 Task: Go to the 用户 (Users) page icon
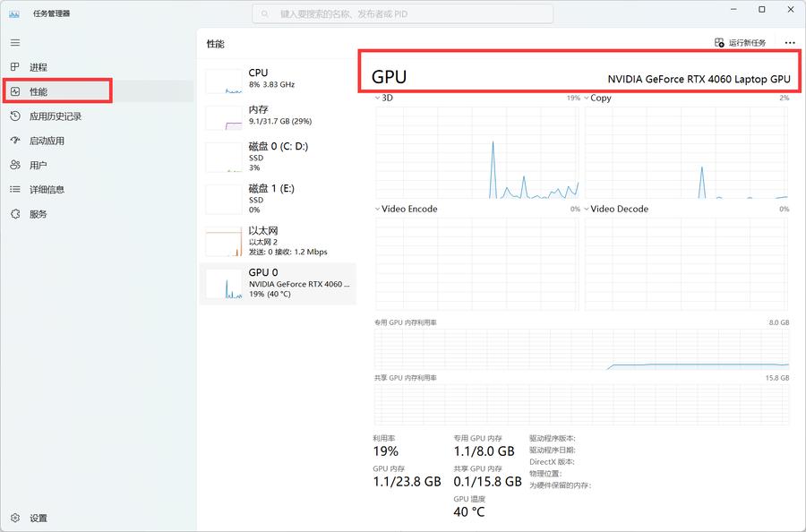pyautogui.click(x=15, y=165)
